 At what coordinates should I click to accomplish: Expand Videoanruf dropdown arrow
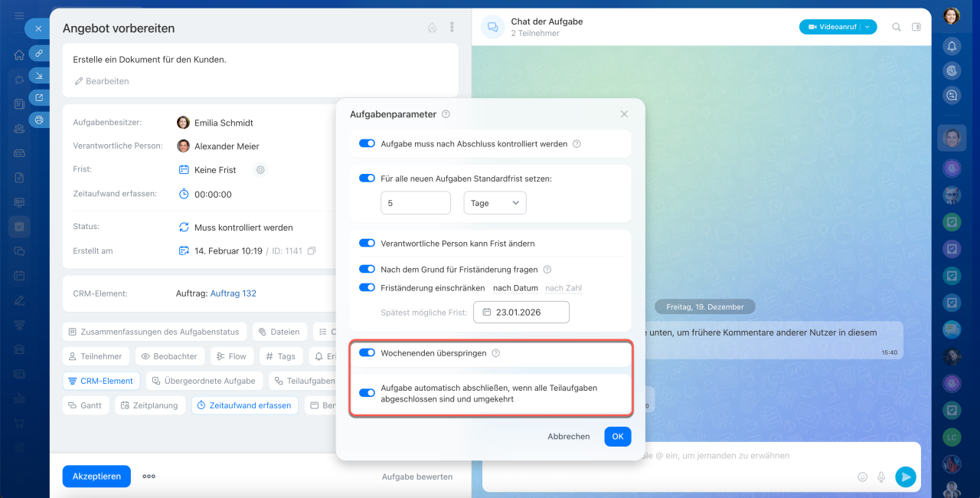click(868, 27)
